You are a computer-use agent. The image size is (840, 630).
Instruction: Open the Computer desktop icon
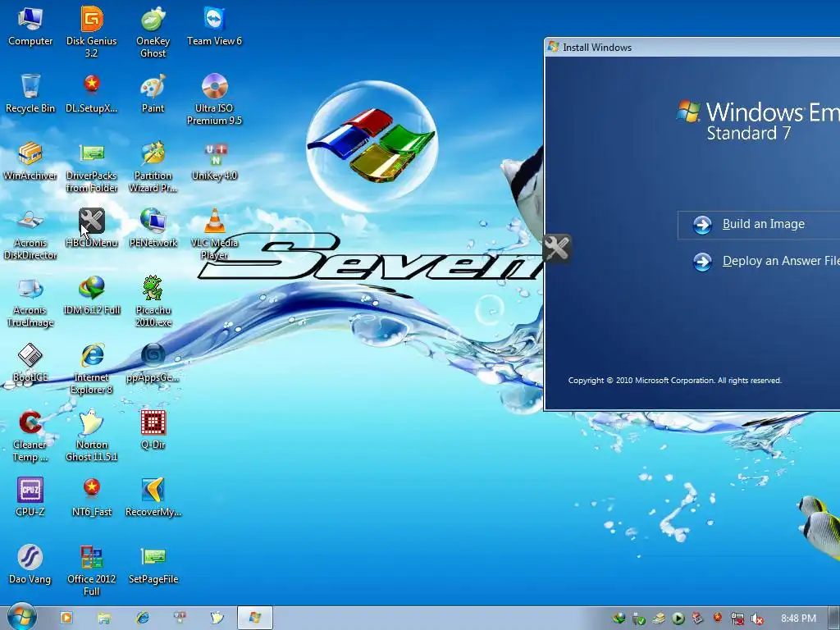[x=30, y=27]
